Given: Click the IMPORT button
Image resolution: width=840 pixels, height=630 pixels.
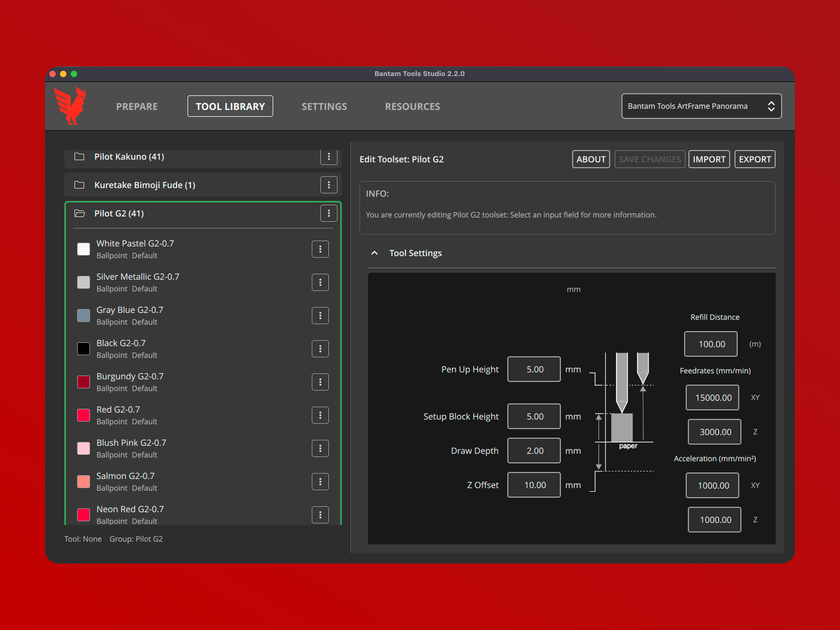Looking at the screenshot, I should pos(709,159).
